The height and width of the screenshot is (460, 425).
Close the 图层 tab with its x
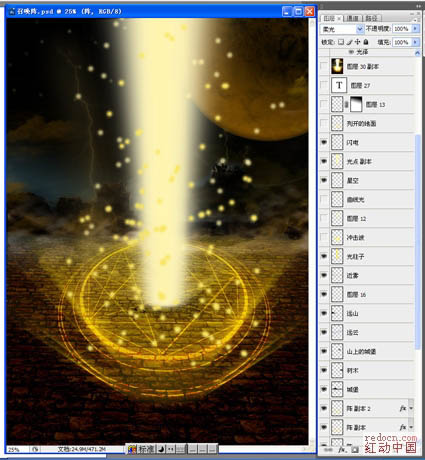[339, 19]
